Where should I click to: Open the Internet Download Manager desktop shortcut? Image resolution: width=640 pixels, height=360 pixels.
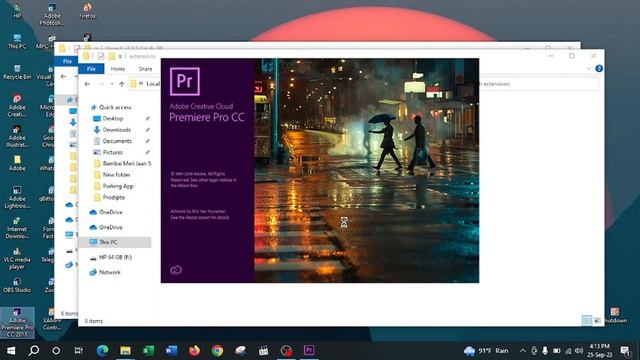pos(17,228)
